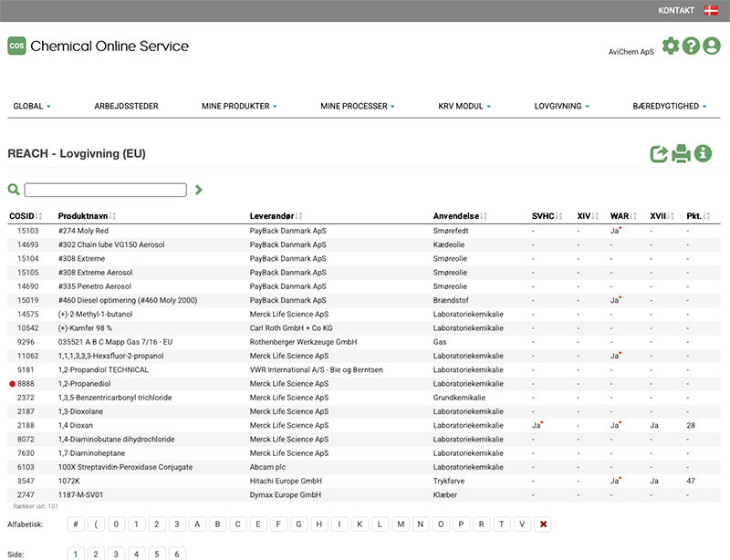This screenshot has width=730, height=560.
Task: Click the help question mark icon
Action: [691, 46]
